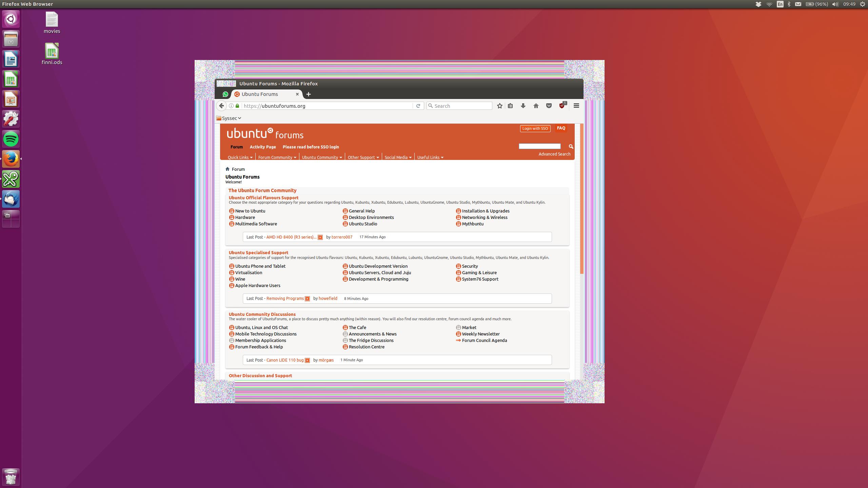This screenshot has width=868, height=488.
Task: Open the Firefox hamburger menu
Action: (x=576, y=106)
